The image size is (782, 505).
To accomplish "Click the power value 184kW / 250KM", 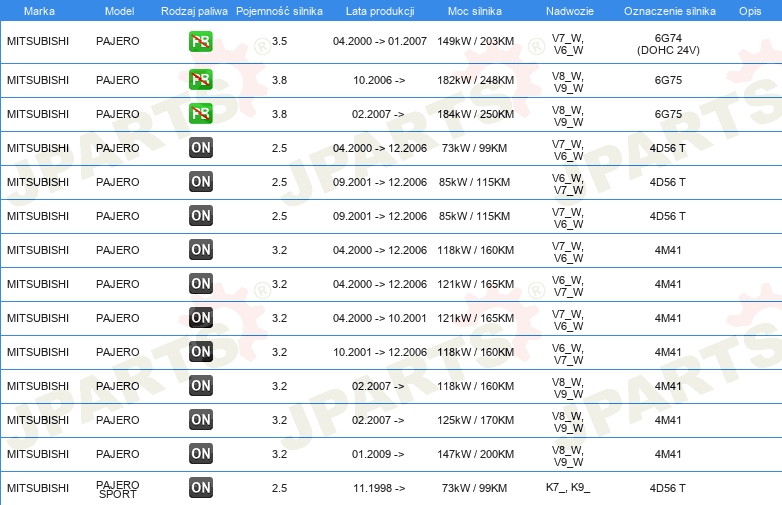I will click(x=475, y=114).
